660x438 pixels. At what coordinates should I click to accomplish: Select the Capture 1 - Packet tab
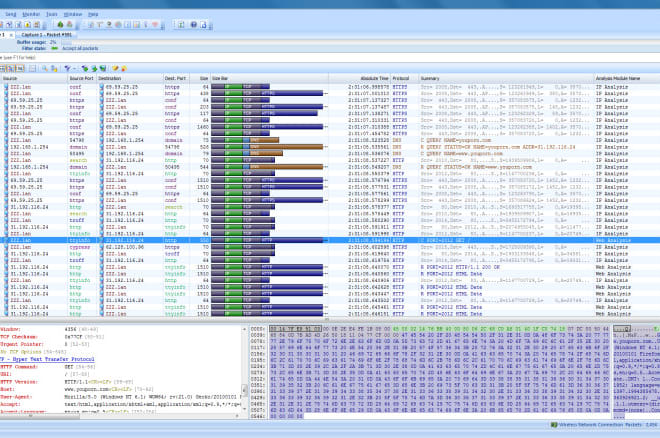(46, 35)
